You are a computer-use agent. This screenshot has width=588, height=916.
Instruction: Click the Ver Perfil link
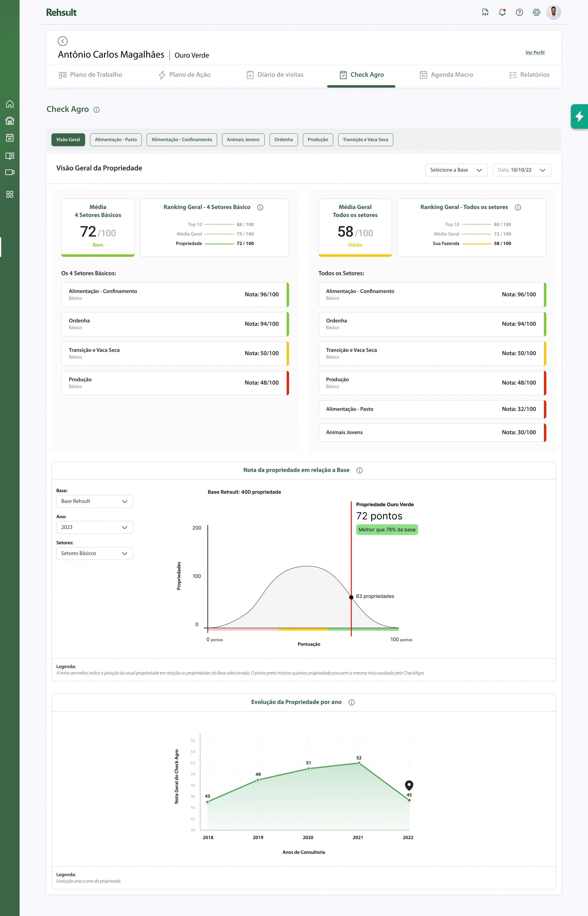534,53
